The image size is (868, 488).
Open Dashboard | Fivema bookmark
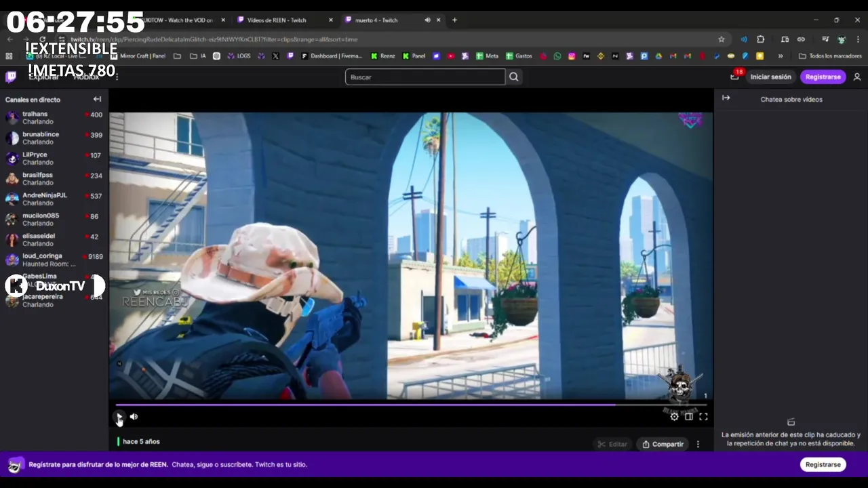tap(332, 56)
